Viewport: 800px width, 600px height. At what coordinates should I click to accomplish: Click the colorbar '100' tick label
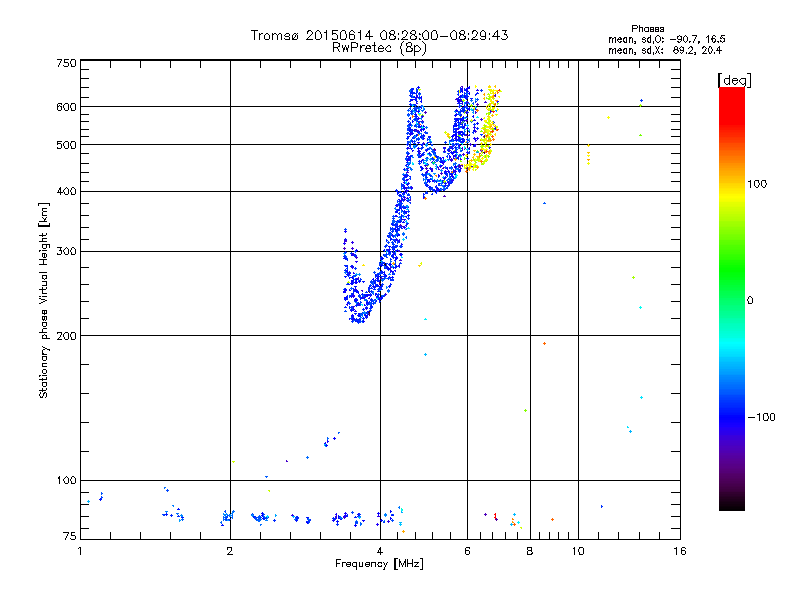coord(757,184)
